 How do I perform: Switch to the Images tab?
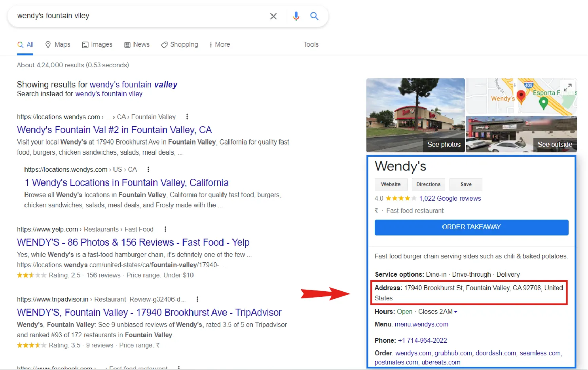point(97,45)
